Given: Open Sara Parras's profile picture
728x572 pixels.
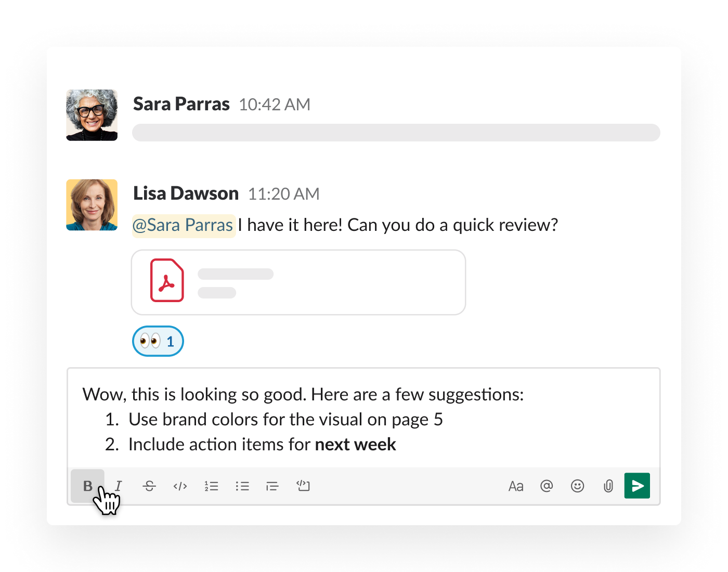Looking at the screenshot, I should pos(92,115).
